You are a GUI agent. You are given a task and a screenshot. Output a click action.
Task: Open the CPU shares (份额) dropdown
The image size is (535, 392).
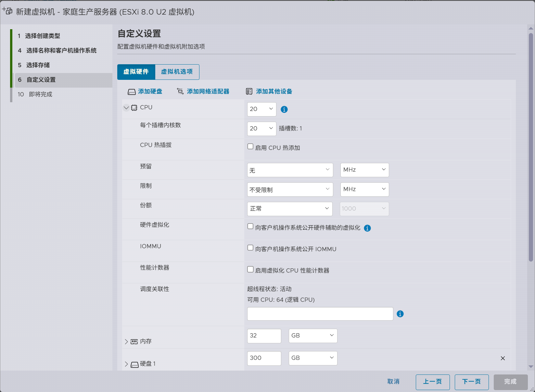pyautogui.click(x=289, y=209)
